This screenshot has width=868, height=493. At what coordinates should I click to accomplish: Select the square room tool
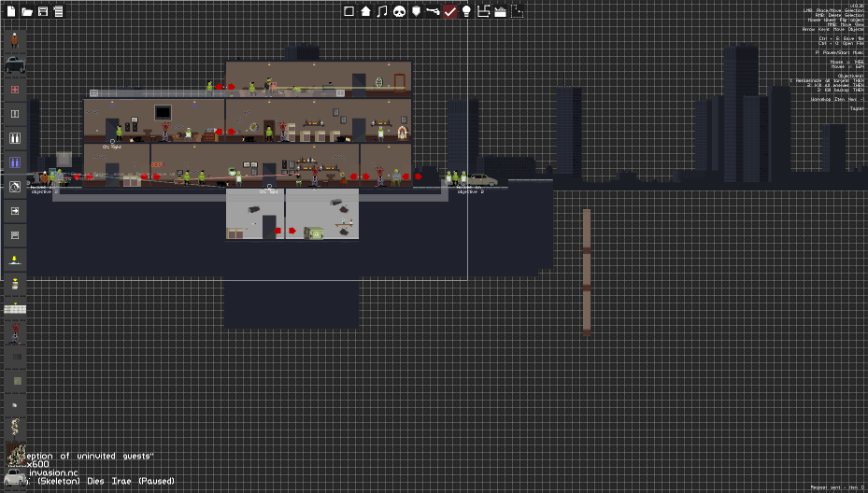pos(349,11)
